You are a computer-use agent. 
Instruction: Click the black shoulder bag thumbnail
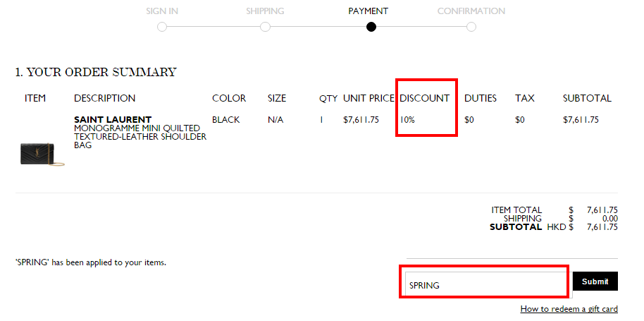click(42, 154)
